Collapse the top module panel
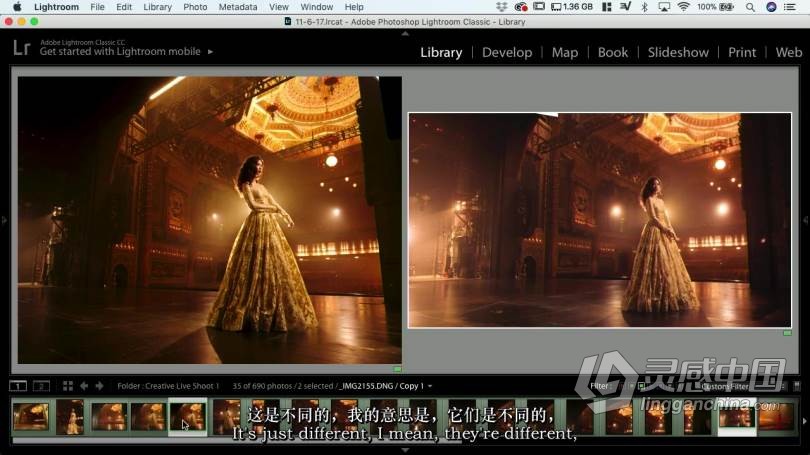The image size is (810, 455). click(405, 33)
